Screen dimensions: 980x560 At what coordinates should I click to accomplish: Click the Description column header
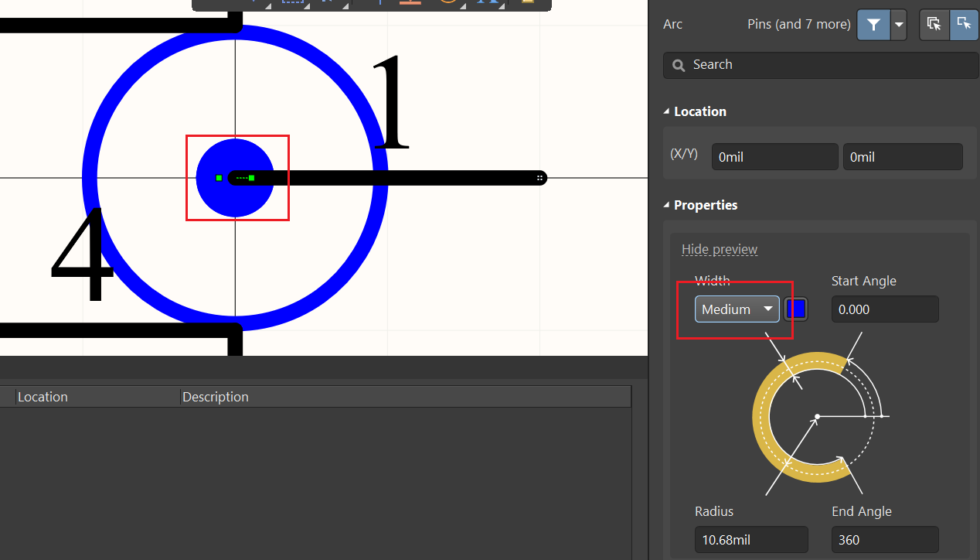click(x=216, y=397)
